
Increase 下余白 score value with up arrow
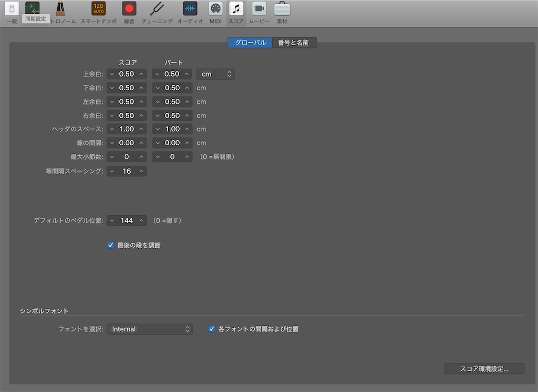pos(141,88)
